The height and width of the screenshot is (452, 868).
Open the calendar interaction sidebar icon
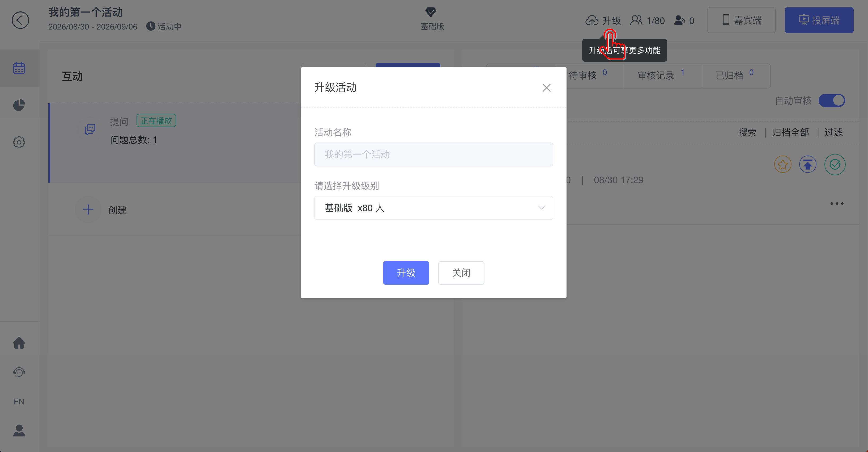19,68
